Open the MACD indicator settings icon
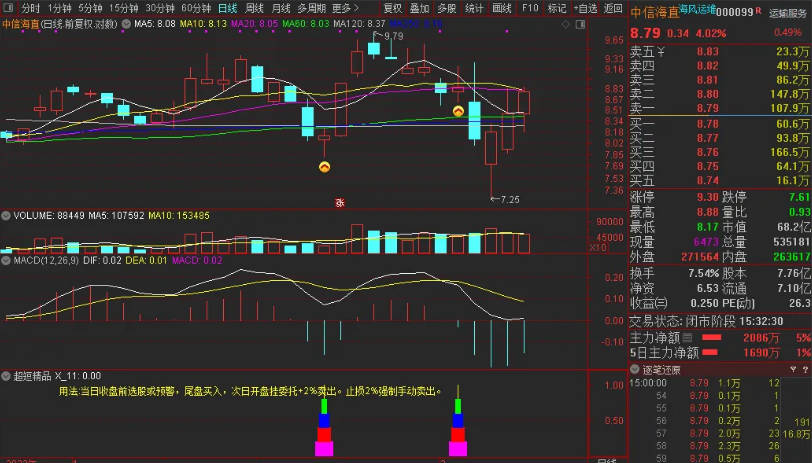The width and height of the screenshot is (812, 463). [x=6, y=260]
